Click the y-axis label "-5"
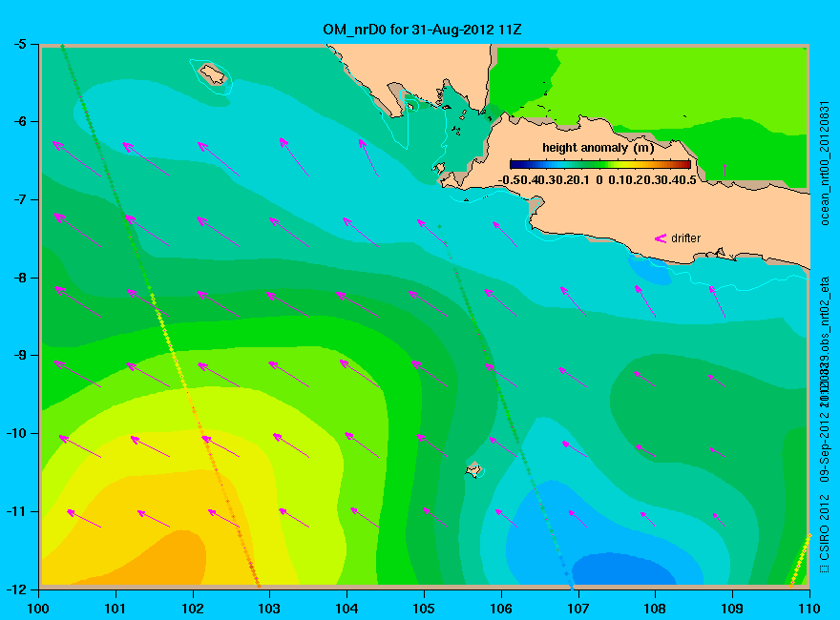840x620 pixels. pyautogui.click(x=19, y=44)
